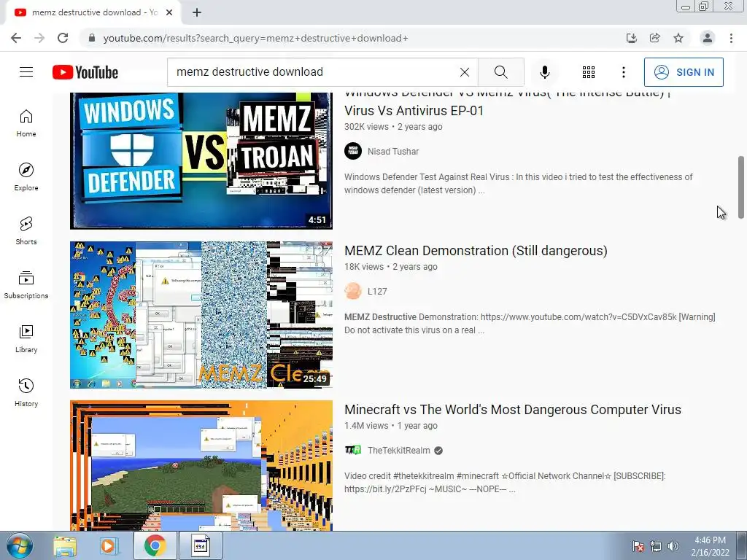Share this page icon in address bar

(x=655, y=38)
